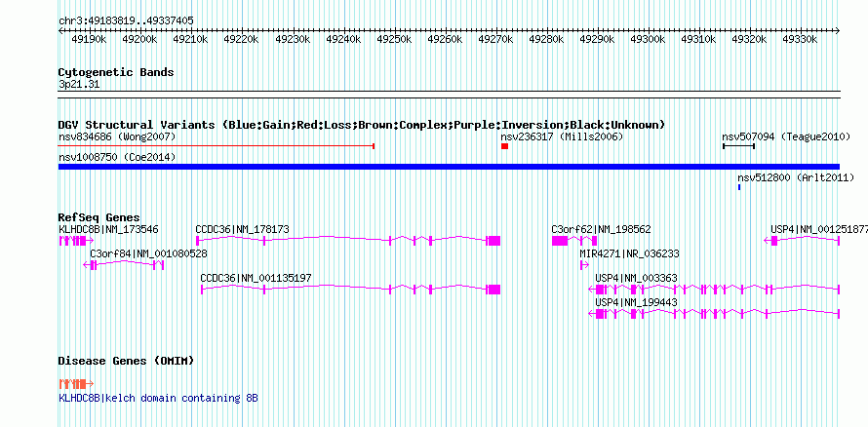Select the MIR4271 microRNA arrow glyph
This screenshot has height=427, width=868.
click(584, 265)
